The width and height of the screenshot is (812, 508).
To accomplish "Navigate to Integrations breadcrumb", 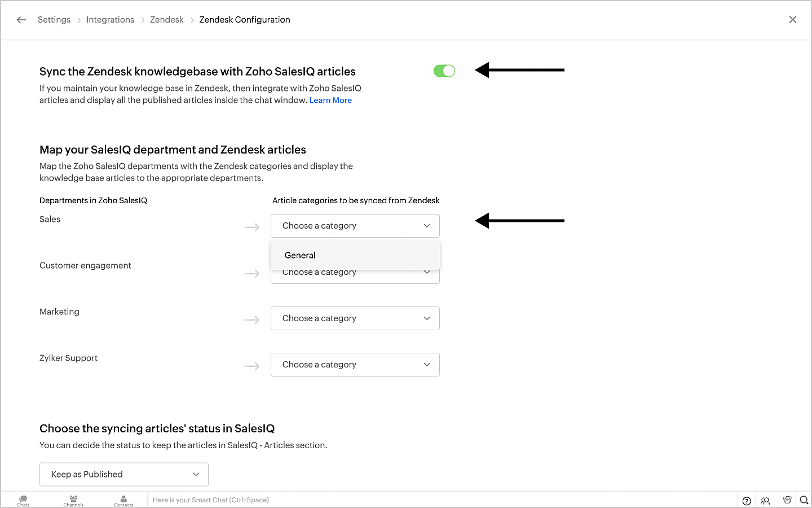I will (110, 20).
